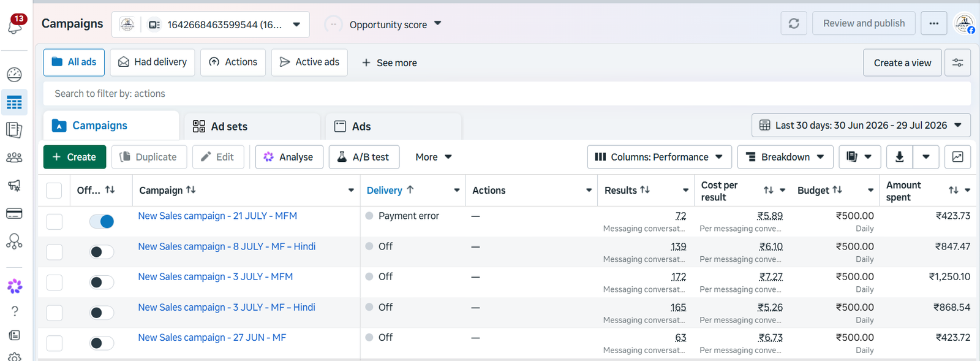Open the three-dots more options button
This screenshot has width=980, height=361.
[933, 23]
